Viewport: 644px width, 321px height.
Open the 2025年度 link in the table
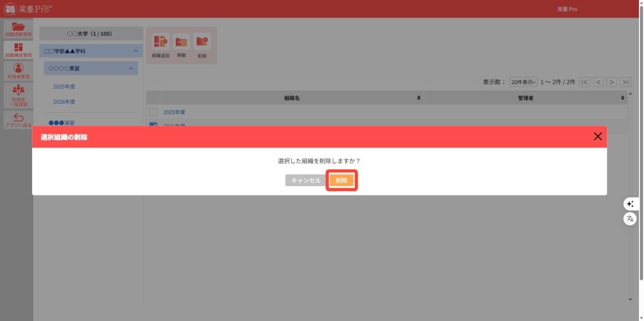174,112
